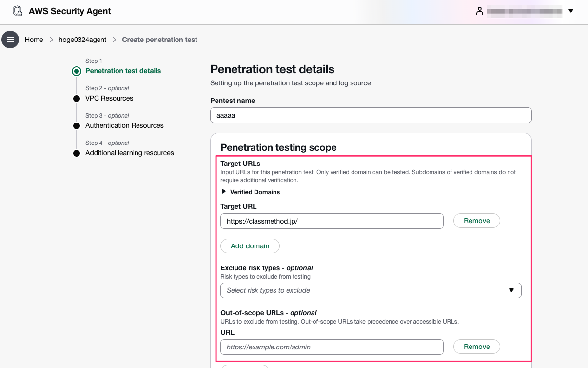
Task: Click the VPC Resources step bullet
Action: click(x=76, y=99)
